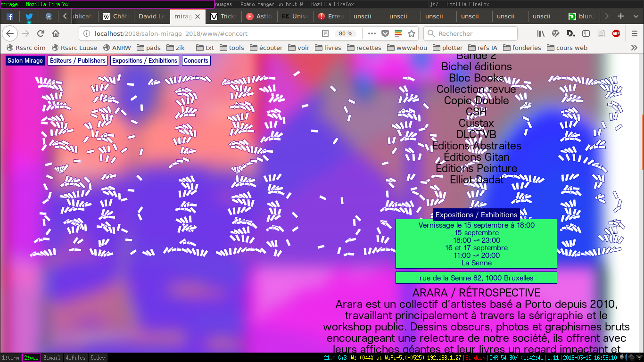Viewport: 644px width, 362px height.
Task: Switch to the Tricks tab
Action: coord(224,16)
